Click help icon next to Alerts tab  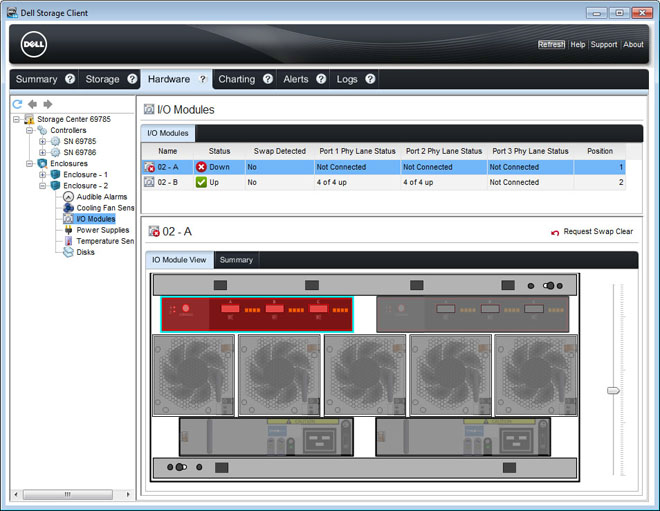coord(321,79)
